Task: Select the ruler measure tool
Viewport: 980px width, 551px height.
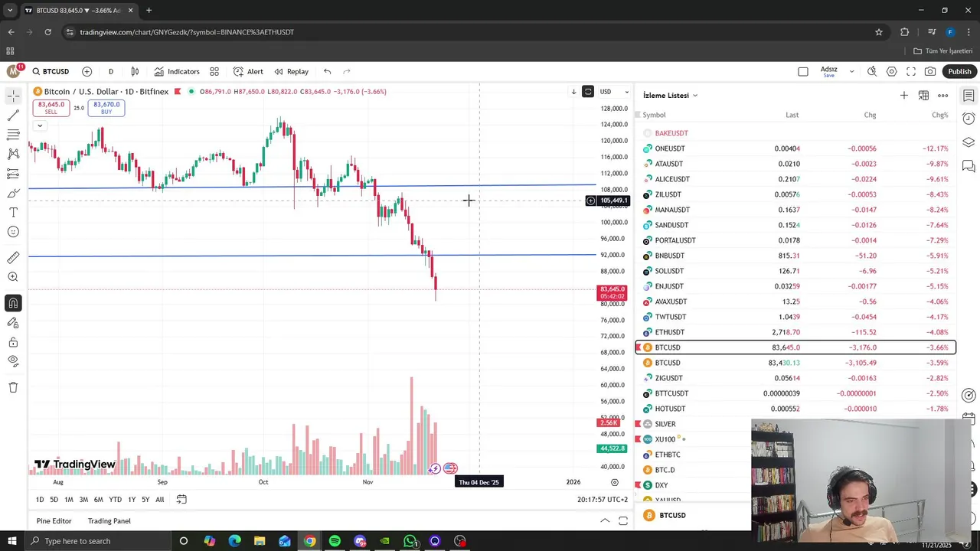Action: click(13, 258)
